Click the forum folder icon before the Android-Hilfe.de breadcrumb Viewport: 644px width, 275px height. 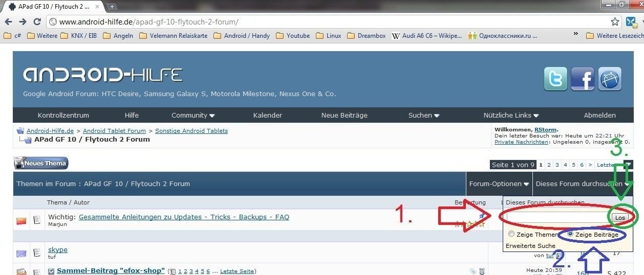(x=20, y=131)
